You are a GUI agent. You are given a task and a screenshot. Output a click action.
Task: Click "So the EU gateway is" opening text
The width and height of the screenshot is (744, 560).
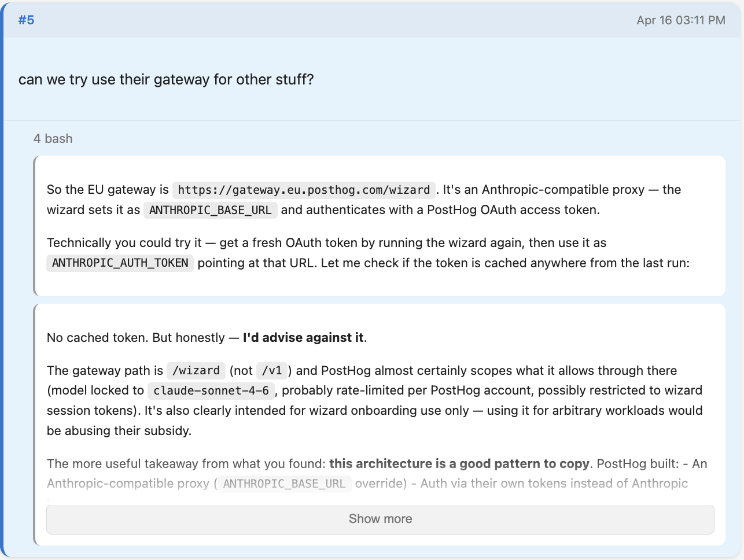coord(108,190)
